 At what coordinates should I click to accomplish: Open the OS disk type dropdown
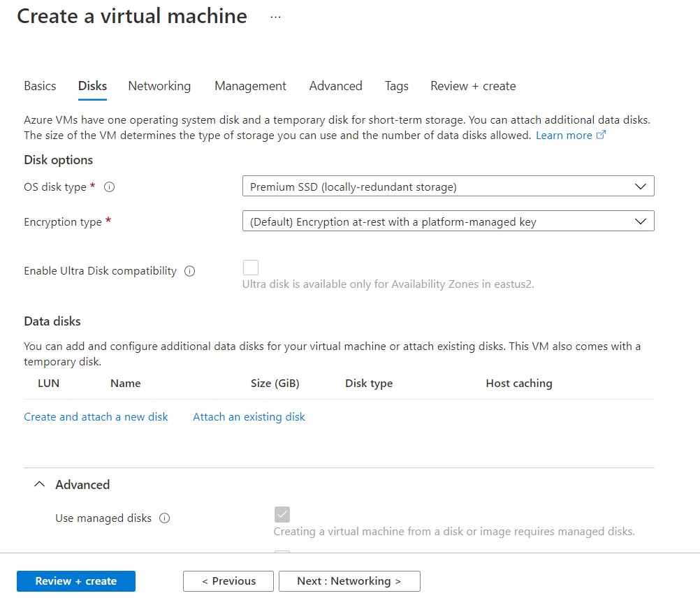[448, 187]
